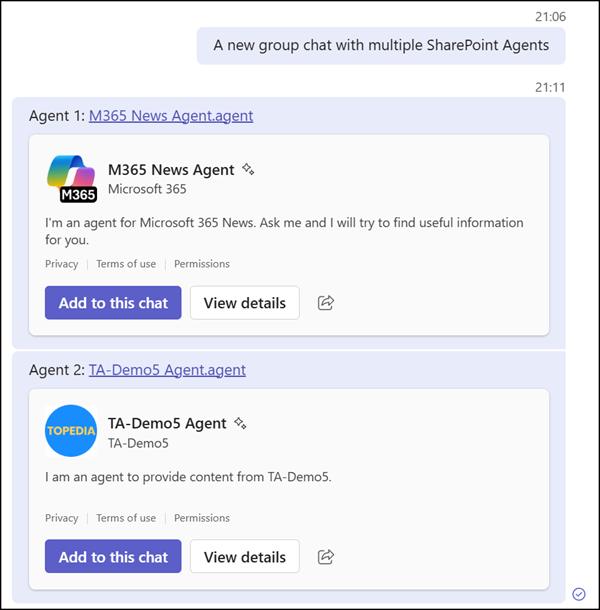Click the 21:06 message timestamp
The image size is (600, 610).
(x=550, y=17)
